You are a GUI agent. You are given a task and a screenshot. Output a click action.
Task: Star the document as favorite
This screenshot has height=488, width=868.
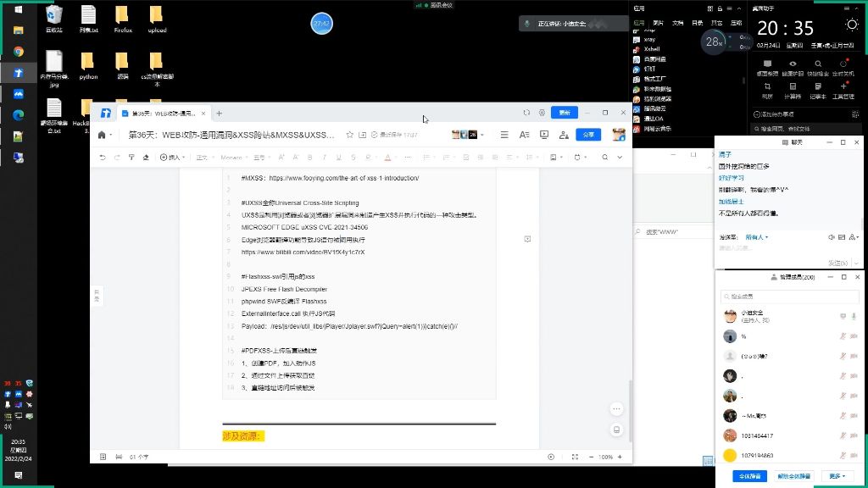point(350,135)
